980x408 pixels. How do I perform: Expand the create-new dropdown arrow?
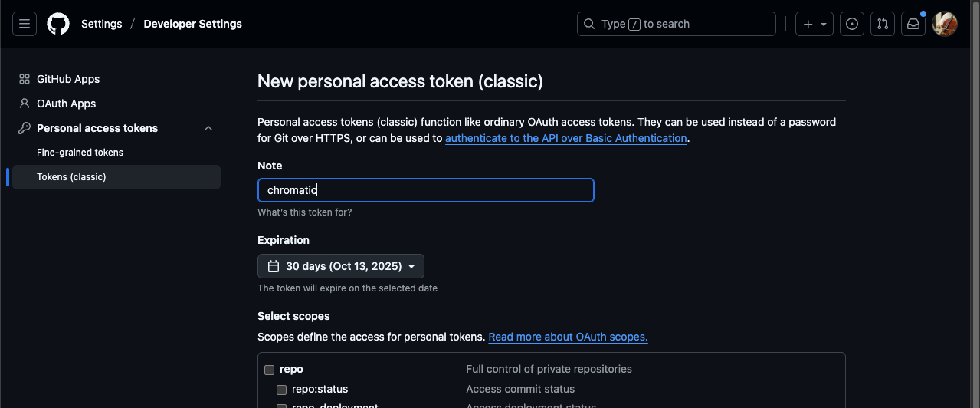point(824,24)
